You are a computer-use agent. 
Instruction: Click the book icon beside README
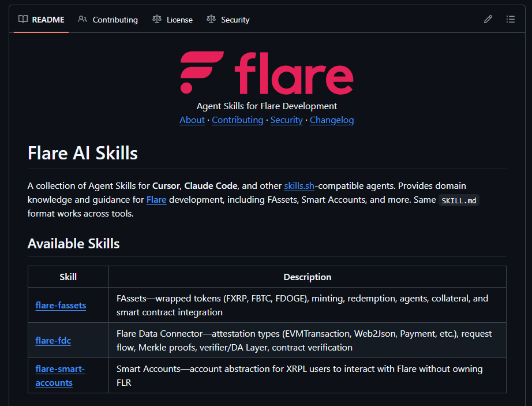click(23, 19)
